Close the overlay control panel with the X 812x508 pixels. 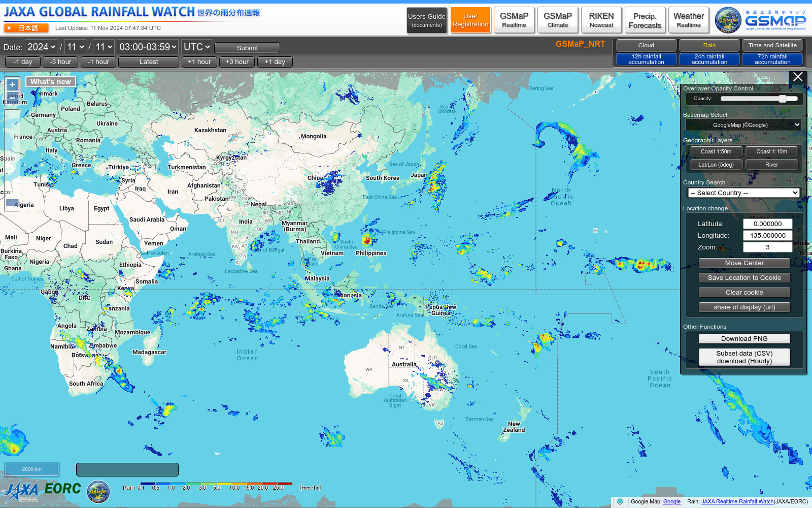click(x=798, y=77)
